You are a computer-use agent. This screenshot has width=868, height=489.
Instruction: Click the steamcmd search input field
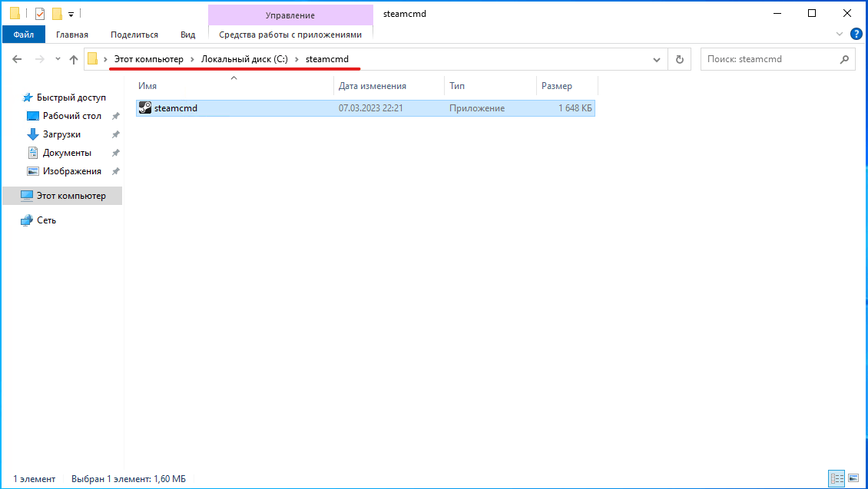click(x=768, y=59)
